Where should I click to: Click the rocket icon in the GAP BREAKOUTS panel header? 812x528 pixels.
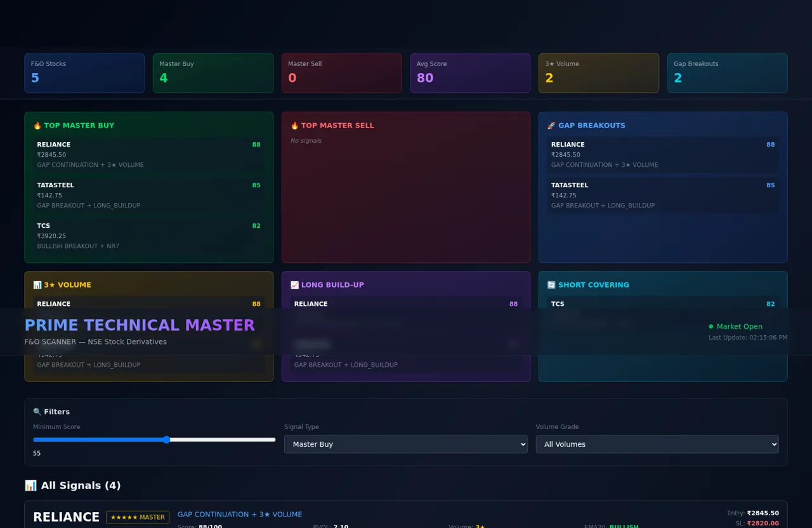click(551, 126)
